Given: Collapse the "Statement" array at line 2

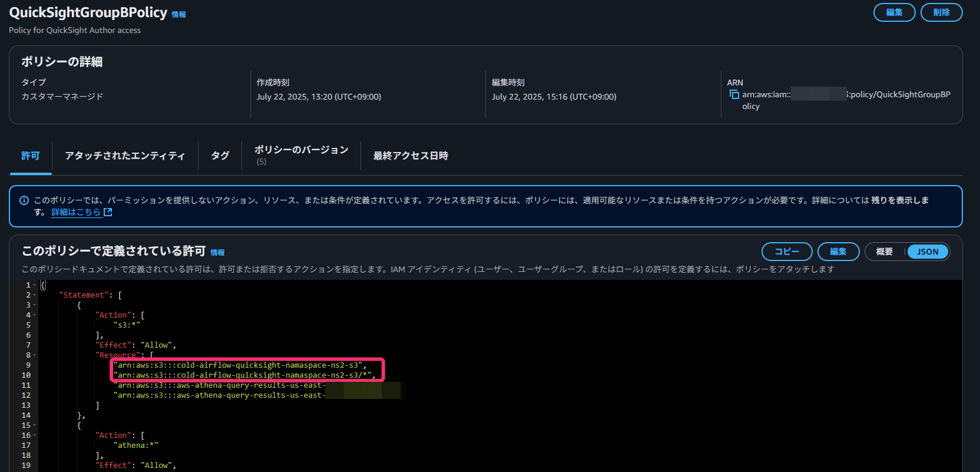Looking at the screenshot, I should [x=35, y=295].
